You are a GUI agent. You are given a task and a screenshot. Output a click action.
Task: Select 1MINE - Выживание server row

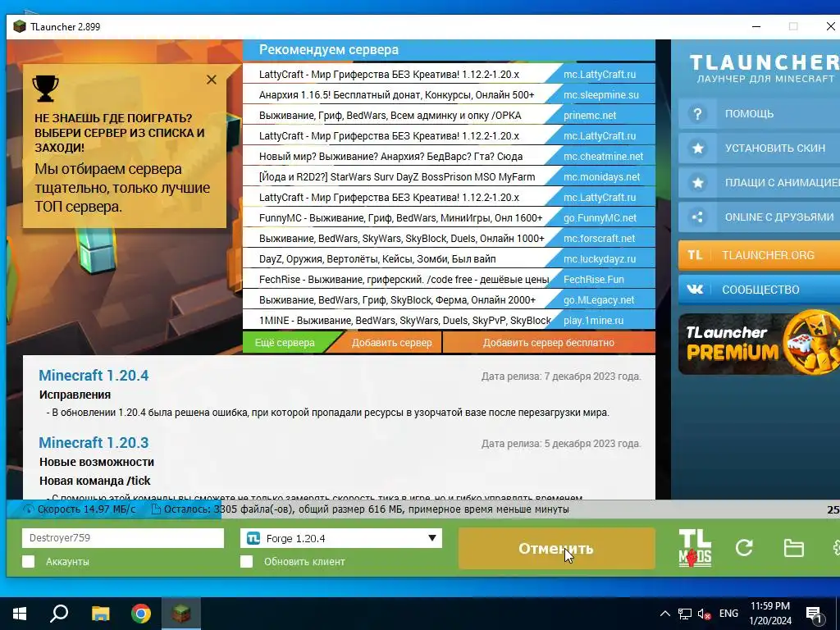tap(449, 321)
